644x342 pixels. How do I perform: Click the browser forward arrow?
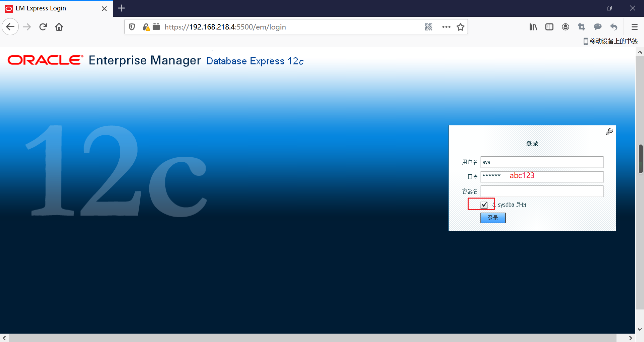pyautogui.click(x=27, y=27)
